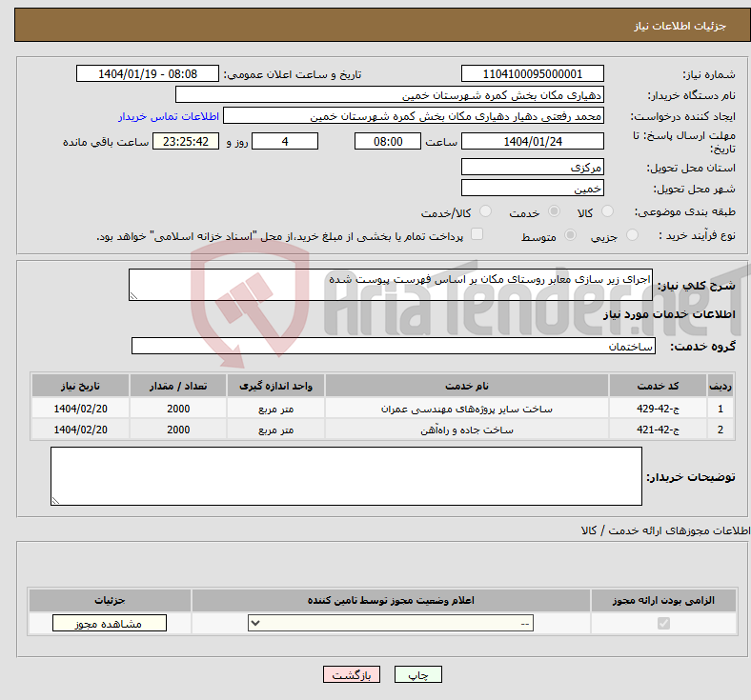Click the نام خدمت column header
The image size is (751, 700).
pos(466,386)
